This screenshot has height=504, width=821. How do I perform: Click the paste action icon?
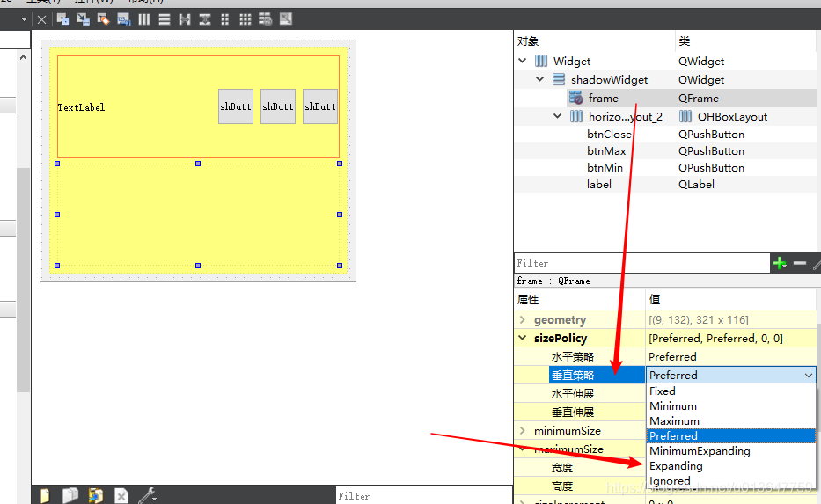click(x=96, y=495)
